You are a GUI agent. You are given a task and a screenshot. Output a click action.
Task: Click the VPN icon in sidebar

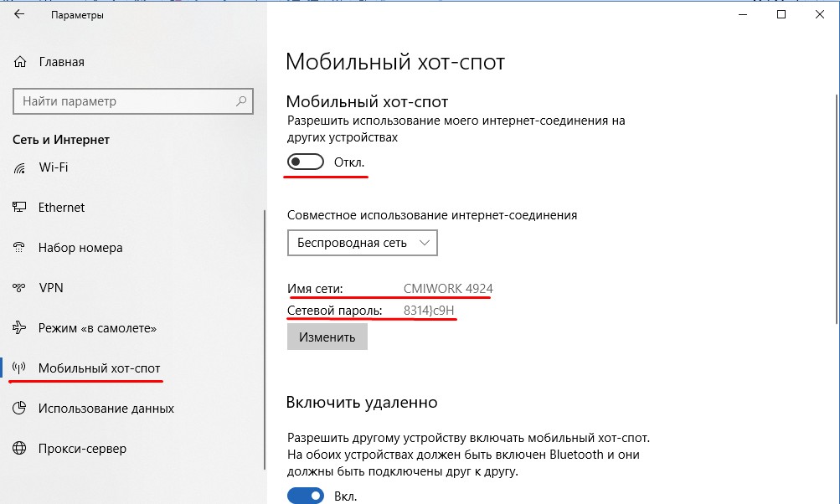click(20, 288)
